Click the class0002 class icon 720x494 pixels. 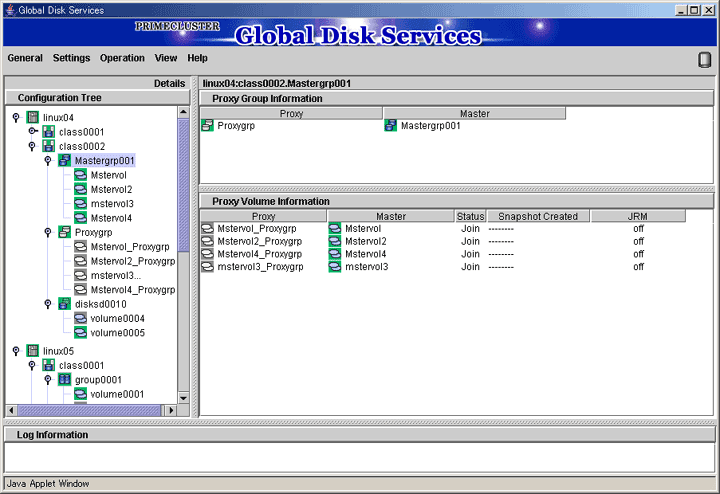click(49, 146)
